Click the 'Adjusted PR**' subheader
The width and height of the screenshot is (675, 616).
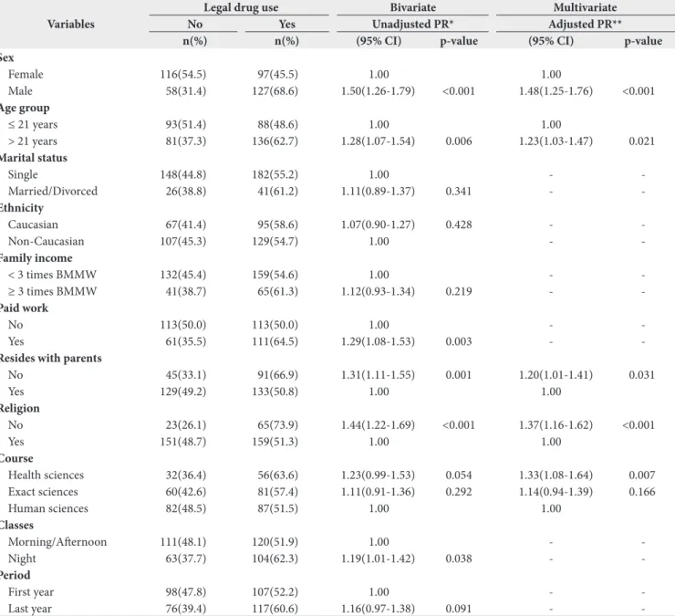tap(585, 24)
